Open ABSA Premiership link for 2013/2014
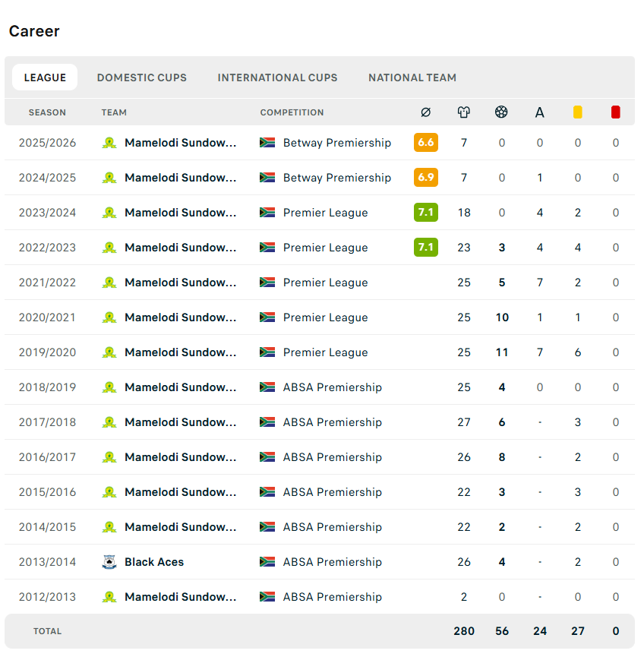Viewport: 644px width, 660px height. 332,562
